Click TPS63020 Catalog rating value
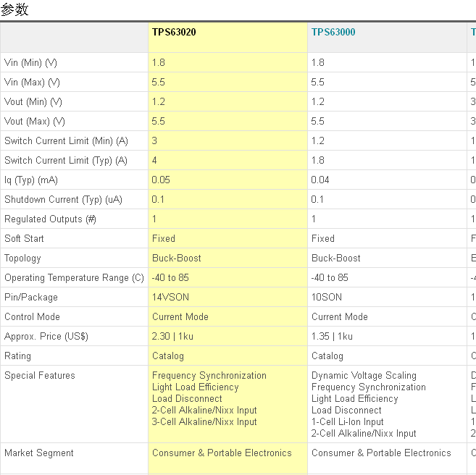This screenshot has width=476, height=475. 168,356
